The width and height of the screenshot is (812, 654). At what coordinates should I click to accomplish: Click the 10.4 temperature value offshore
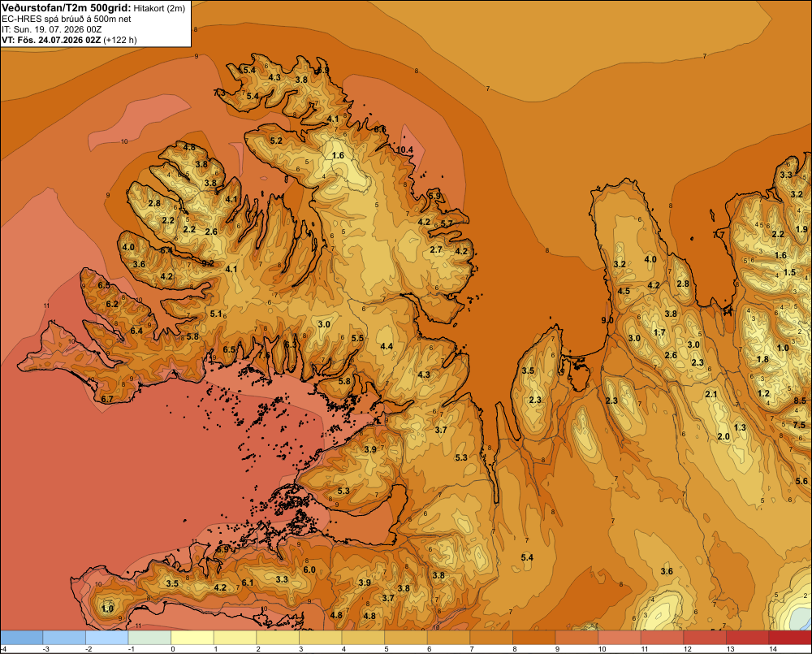click(x=404, y=149)
